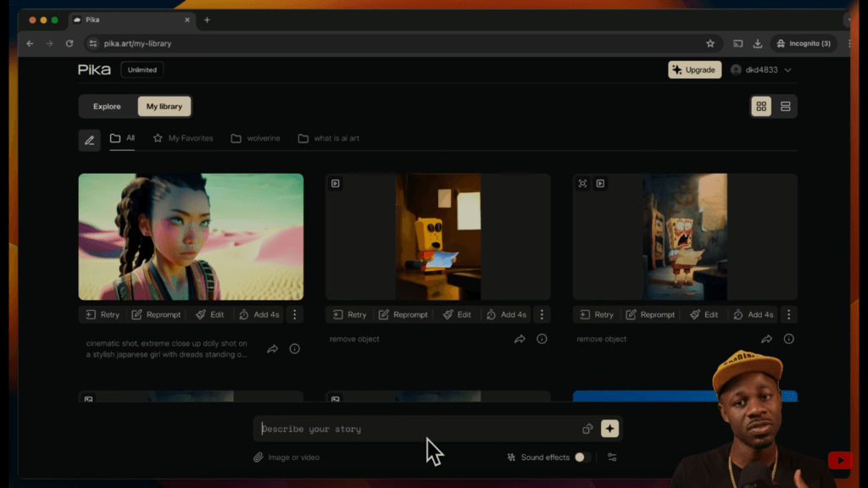Switch to the Explore tab

pyautogui.click(x=107, y=106)
